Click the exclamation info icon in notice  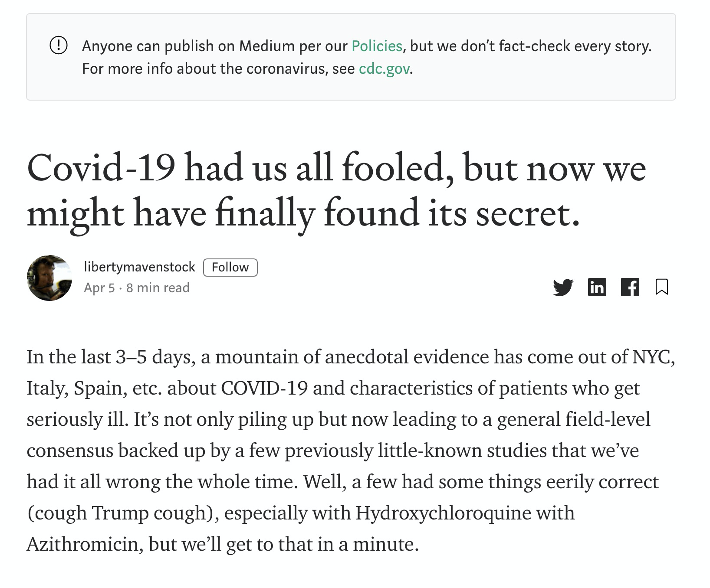(59, 45)
